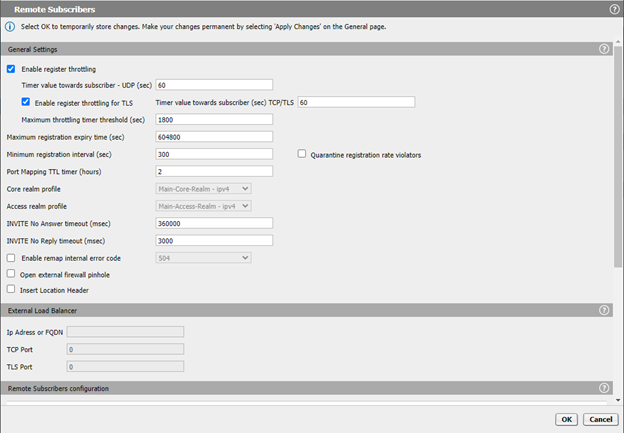Click 'Port Mapping TTL timer (hours)' label
The height and width of the screenshot is (433, 624).
tap(54, 172)
